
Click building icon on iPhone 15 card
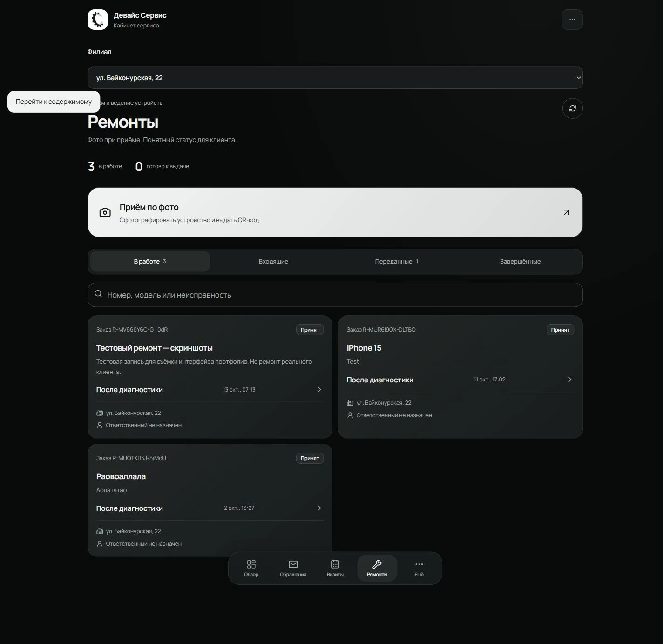tap(350, 403)
